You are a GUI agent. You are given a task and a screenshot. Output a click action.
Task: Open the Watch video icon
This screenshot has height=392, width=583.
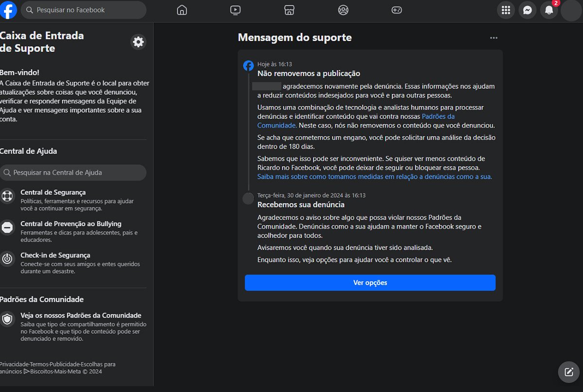[x=235, y=10]
